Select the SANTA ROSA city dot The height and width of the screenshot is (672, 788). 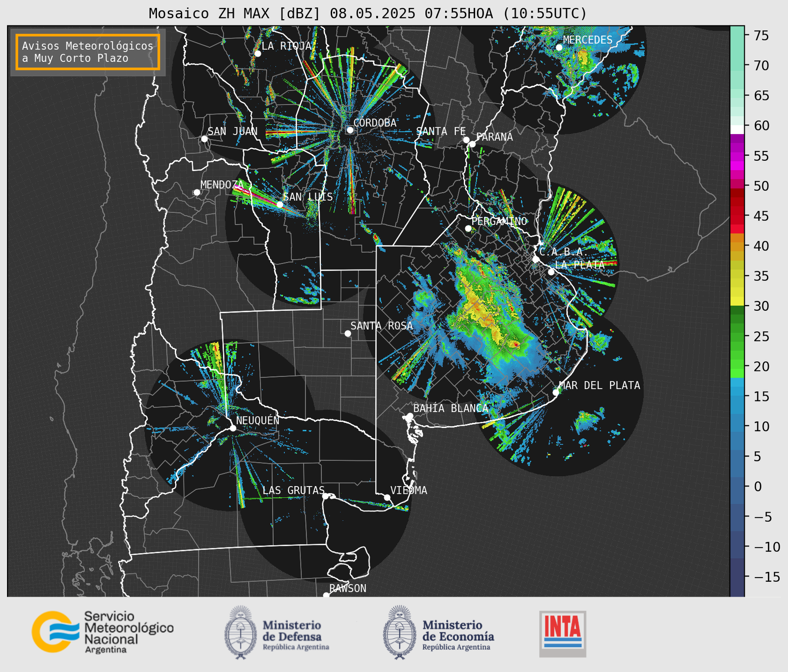click(348, 333)
